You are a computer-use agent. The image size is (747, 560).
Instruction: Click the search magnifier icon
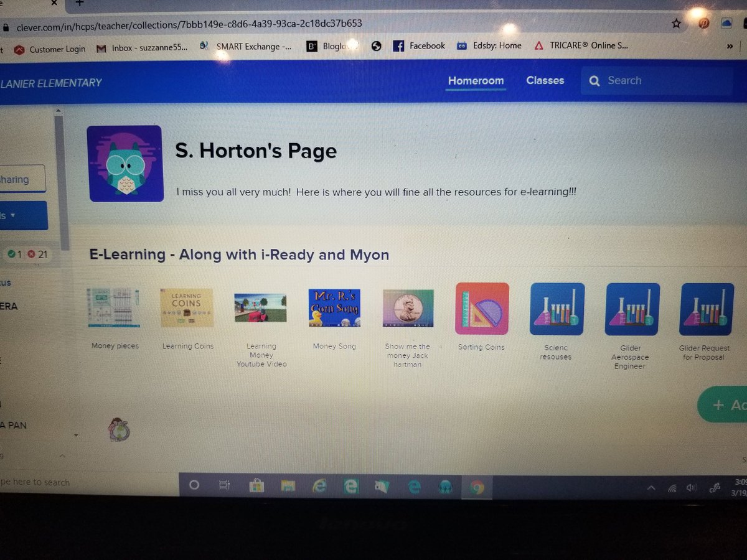coord(594,81)
